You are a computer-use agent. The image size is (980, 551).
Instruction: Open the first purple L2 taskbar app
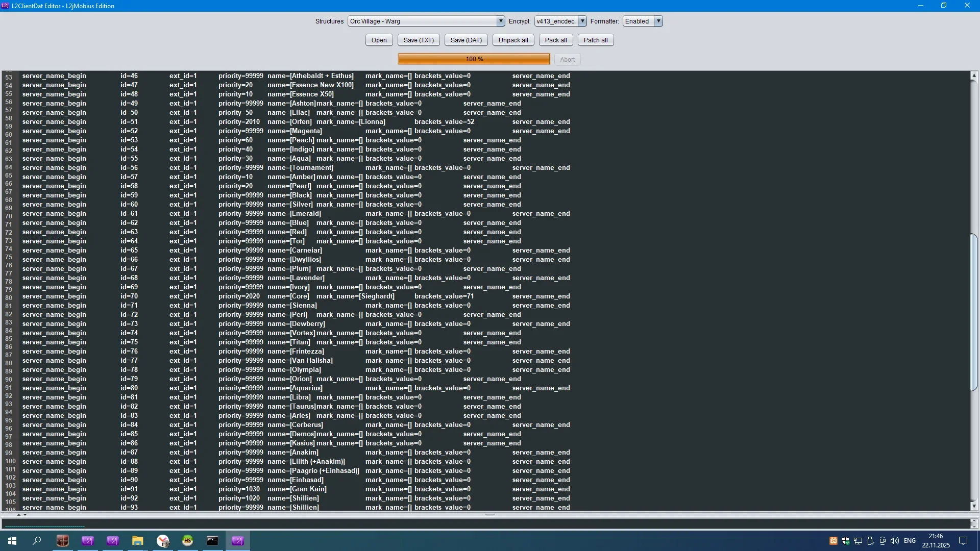tap(88, 541)
